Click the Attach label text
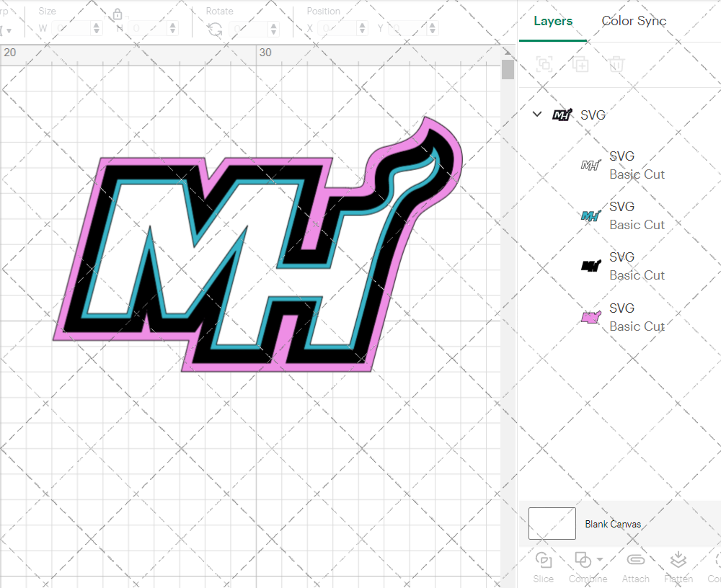721x588 pixels. click(635, 579)
